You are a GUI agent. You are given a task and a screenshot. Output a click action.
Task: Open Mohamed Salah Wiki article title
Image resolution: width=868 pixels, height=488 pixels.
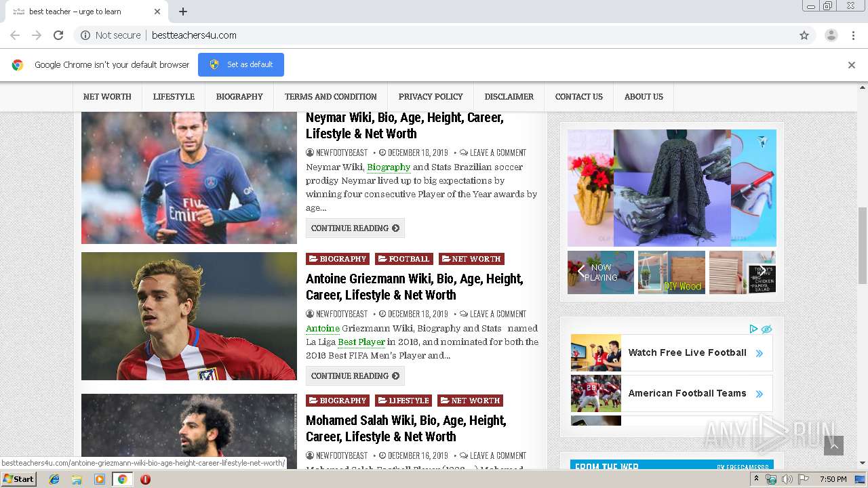[406, 428]
